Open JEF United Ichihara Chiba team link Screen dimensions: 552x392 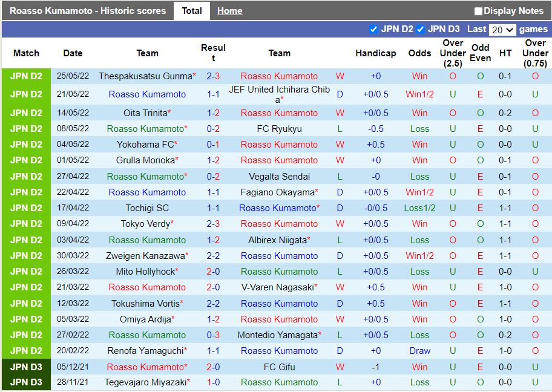point(279,94)
